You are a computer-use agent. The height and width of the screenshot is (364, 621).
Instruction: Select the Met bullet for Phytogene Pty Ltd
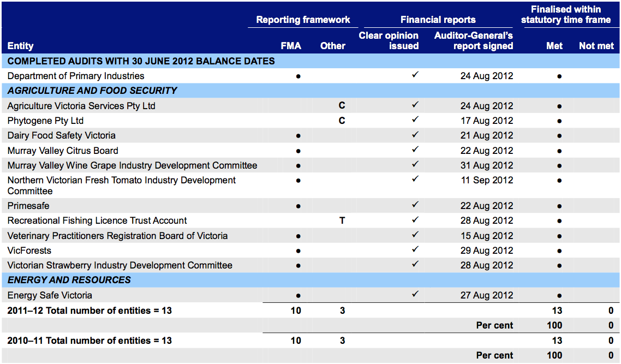click(x=559, y=122)
